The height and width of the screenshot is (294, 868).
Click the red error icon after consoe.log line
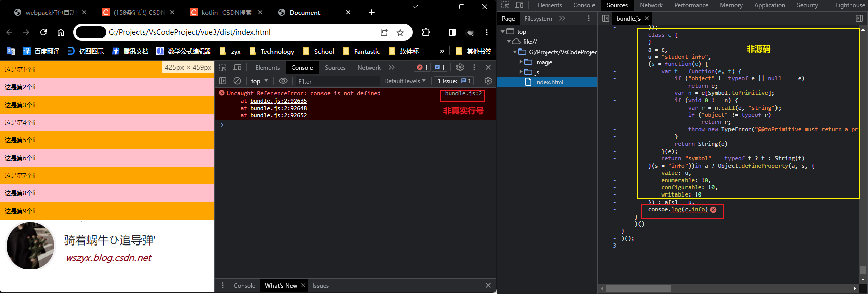point(713,210)
